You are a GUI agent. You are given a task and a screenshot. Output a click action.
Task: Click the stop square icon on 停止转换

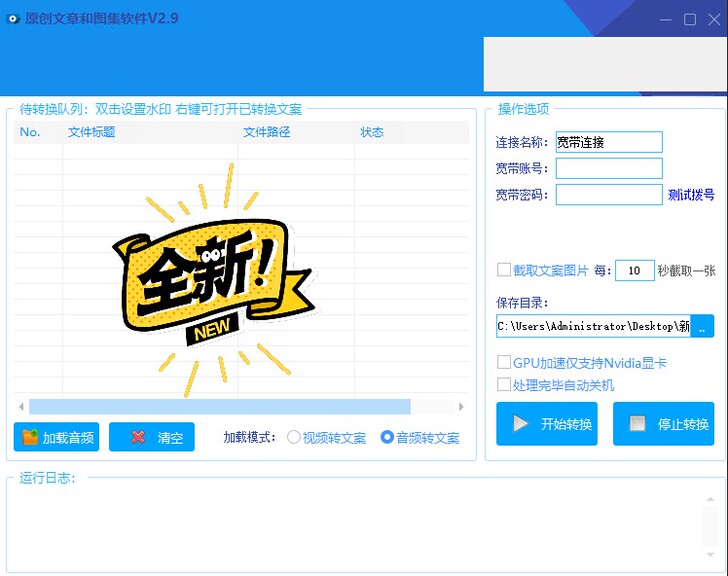point(637,423)
